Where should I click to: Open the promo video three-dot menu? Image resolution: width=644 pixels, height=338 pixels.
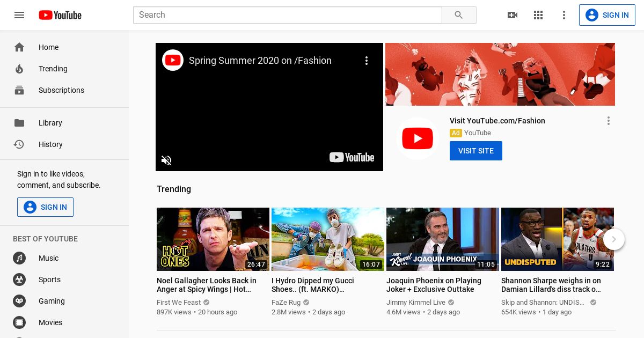[367, 61]
